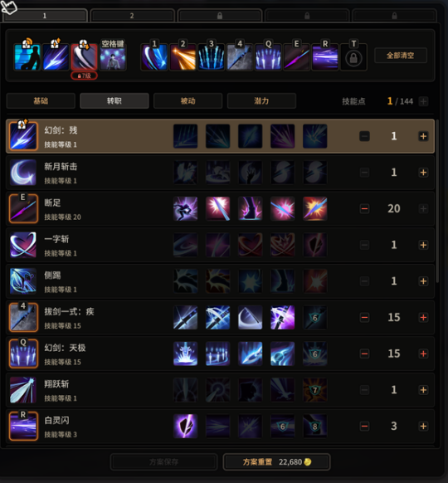Decrease 断足 skill level with minus
Viewport: 448px width, 483px height.
[x=364, y=209]
